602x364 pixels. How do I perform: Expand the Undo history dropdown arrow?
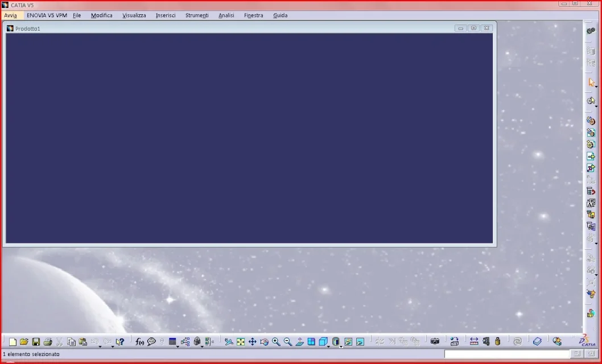(100, 346)
